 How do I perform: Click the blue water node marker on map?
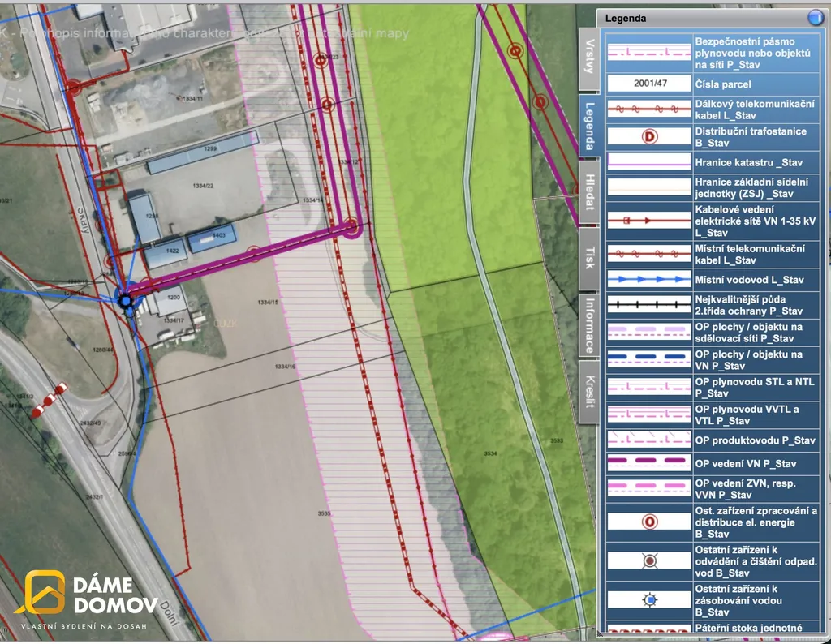click(126, 302)
